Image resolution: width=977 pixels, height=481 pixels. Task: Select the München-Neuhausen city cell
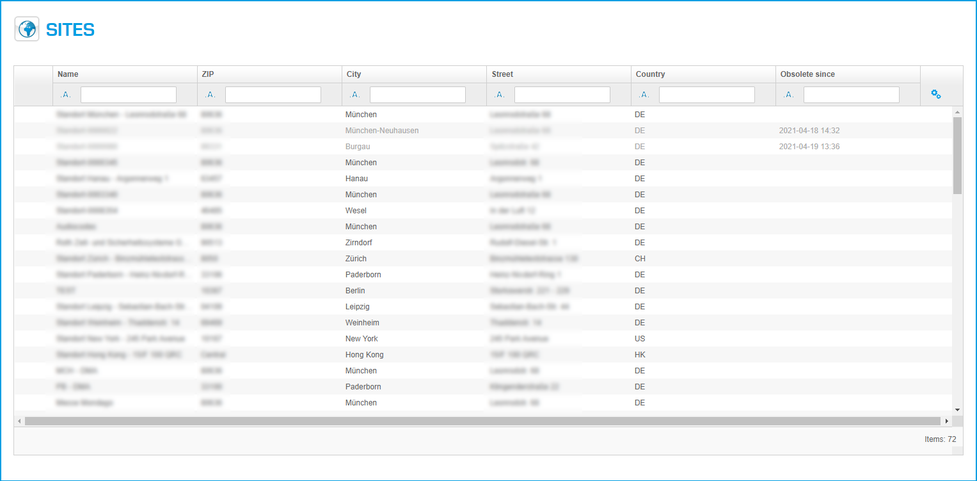[x=414, y=131]
